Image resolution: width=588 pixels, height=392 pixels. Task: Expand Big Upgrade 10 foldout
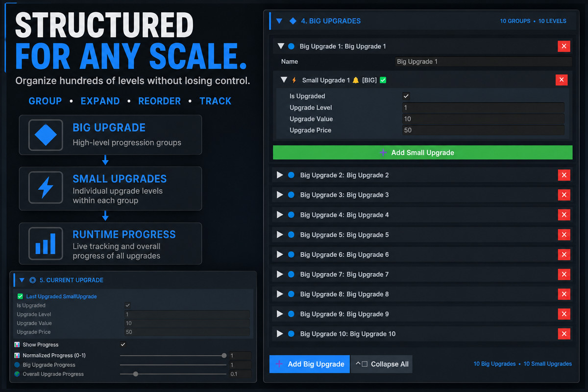(x=280, y=334)
